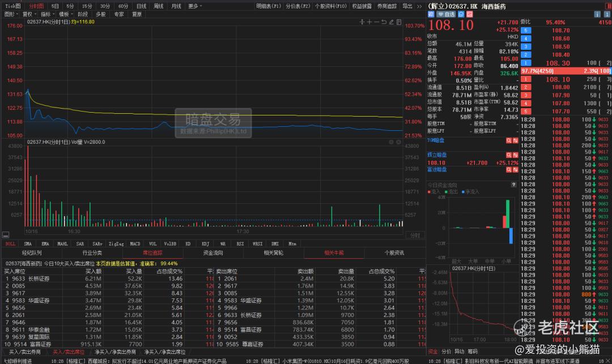Toggle the 自选 watchlist heart button

click(446, 14)
